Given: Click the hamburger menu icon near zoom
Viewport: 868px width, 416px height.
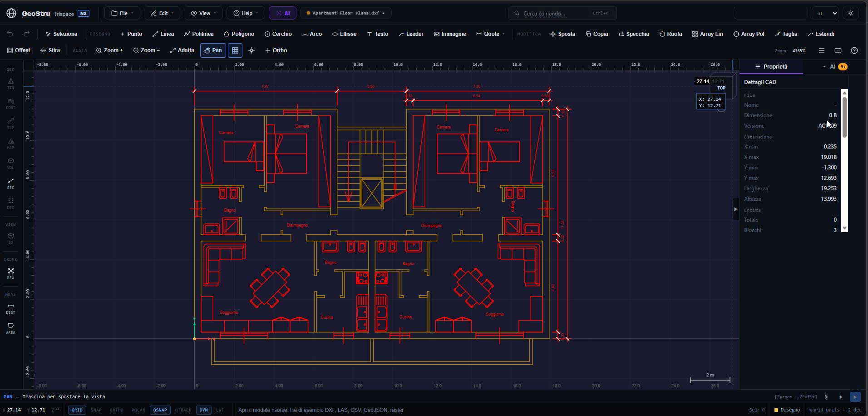Looking at the screenshot, I should coord(821,50).
